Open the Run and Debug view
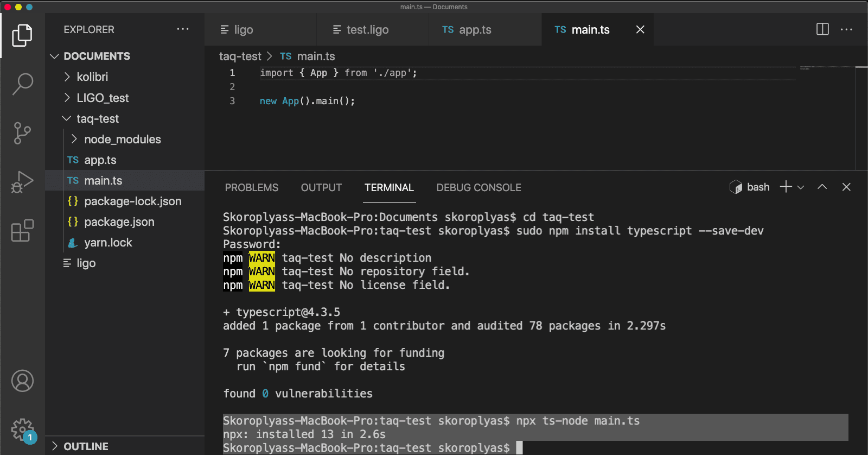 click(x=22, y=182)
